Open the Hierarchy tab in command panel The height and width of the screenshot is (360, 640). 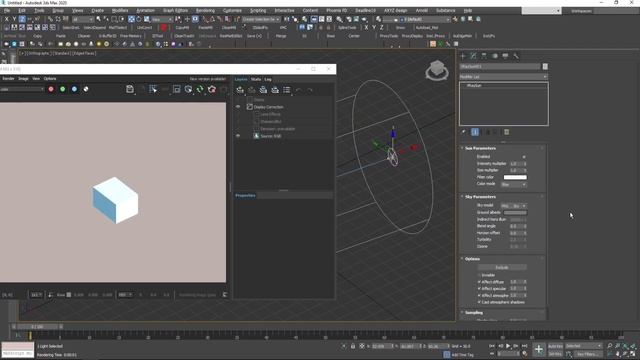tap(484, 56)
